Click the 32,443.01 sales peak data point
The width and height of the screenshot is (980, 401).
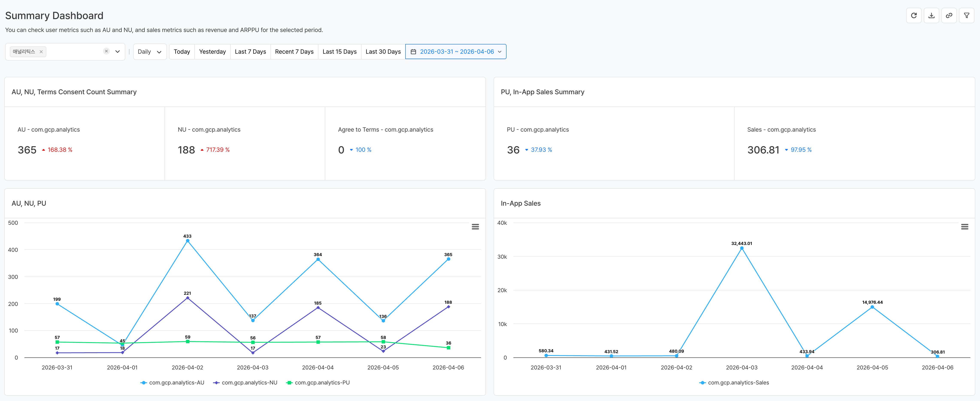[741, 248]
